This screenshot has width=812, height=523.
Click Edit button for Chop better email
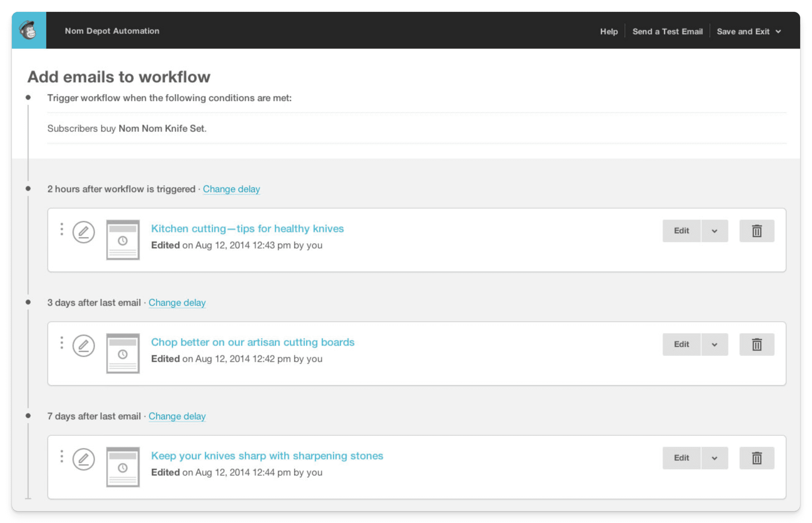[x=681, y=344]
